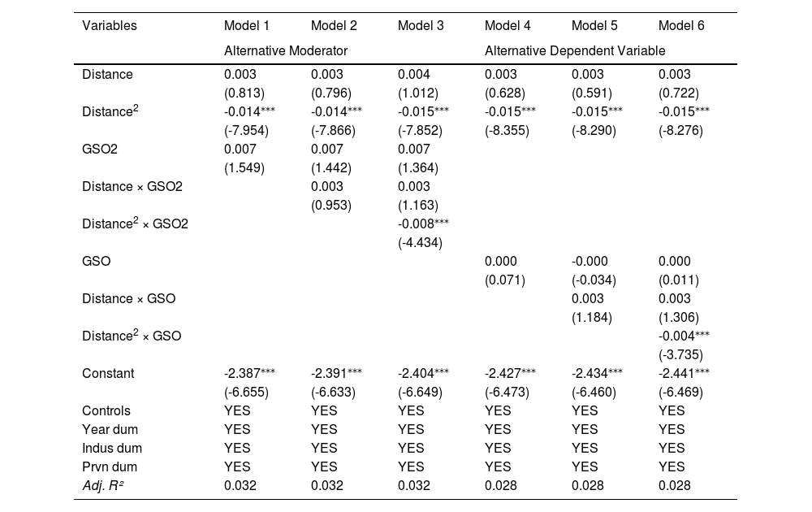Click the Model 3 column header
The image size is (812, 512).
click(421, 25)
